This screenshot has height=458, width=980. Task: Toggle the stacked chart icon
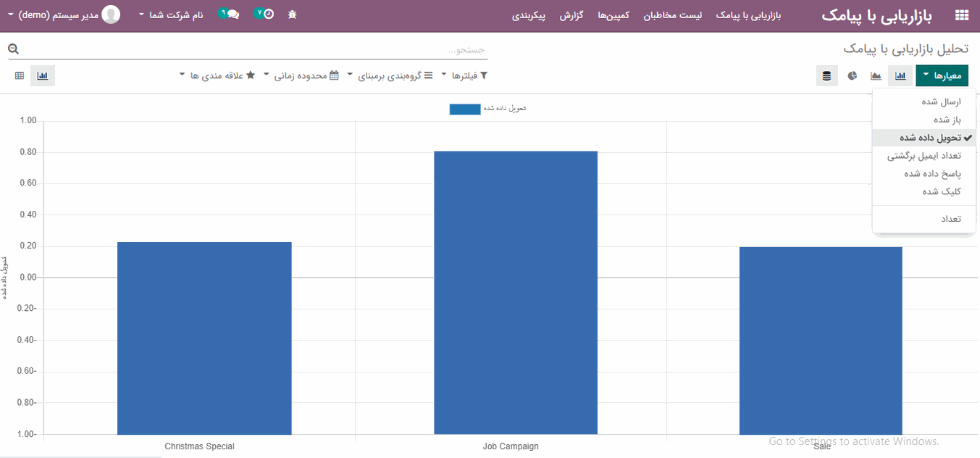click(827, 75)
